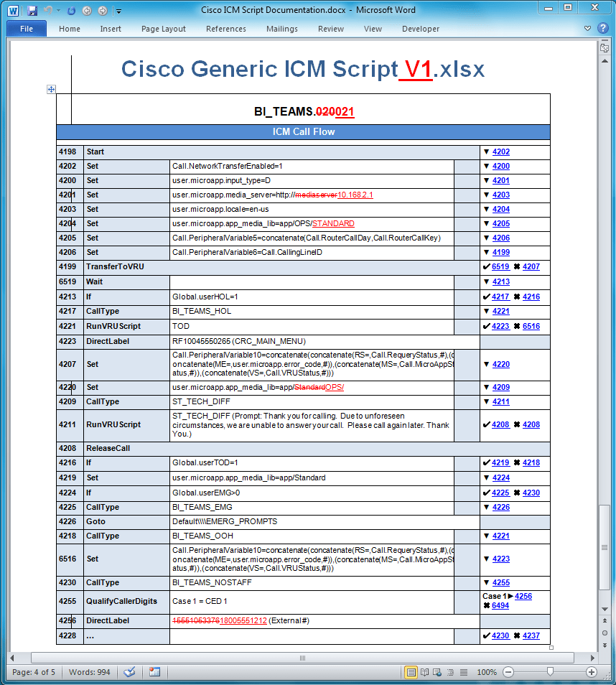Click the proofing errors check icon
616x685 pixels.
pos(129,672)
